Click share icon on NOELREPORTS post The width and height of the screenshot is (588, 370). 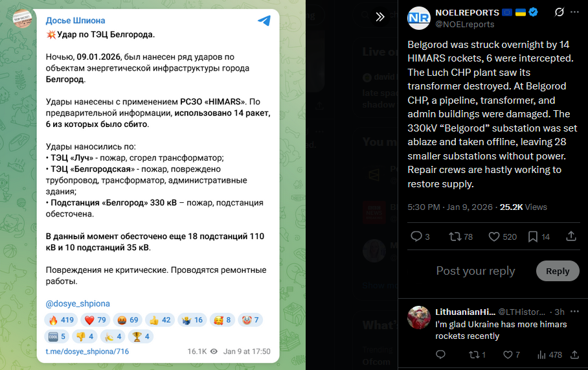571,236
